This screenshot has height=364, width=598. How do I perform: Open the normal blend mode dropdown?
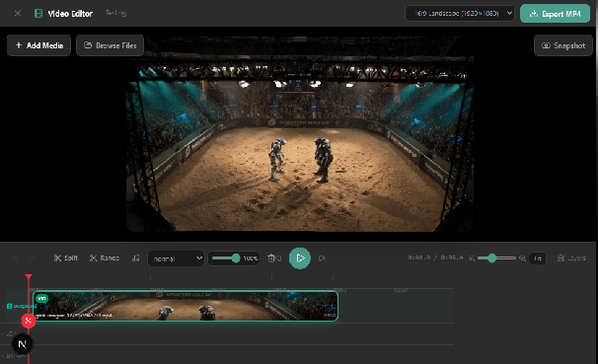coord(176,258)
